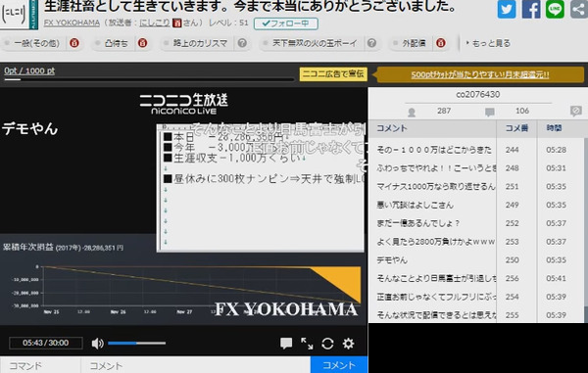Share the broadcast on Twitter

pos(507,9)
